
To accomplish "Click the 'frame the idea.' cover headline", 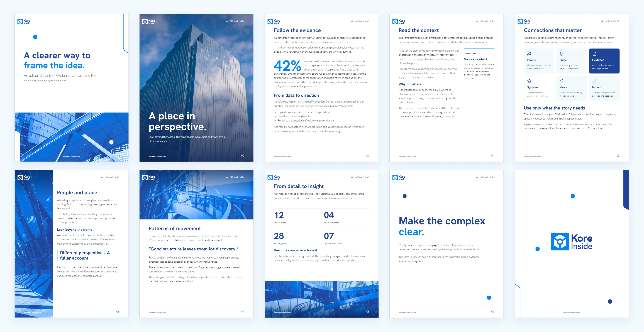I will 54,65.
